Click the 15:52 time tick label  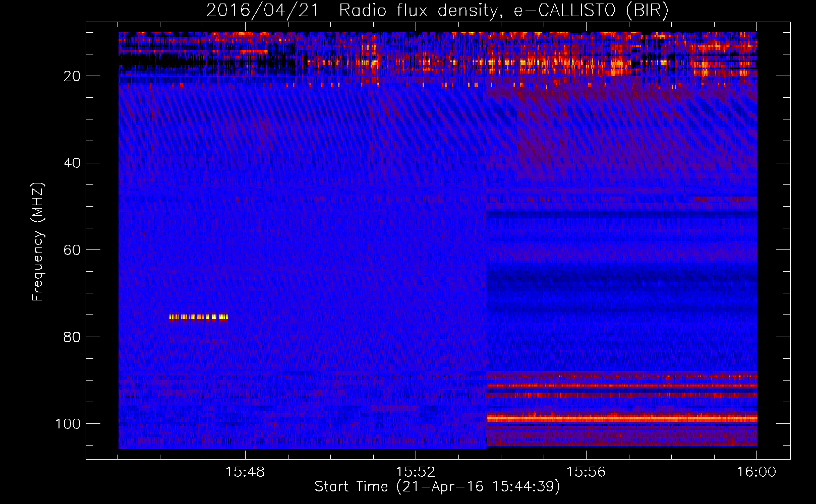416,472
